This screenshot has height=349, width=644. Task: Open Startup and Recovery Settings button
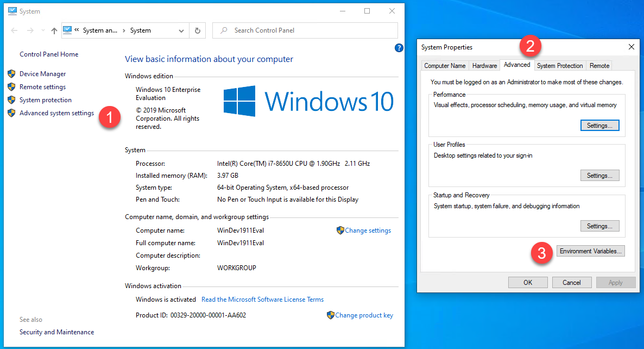click(599, 226)
